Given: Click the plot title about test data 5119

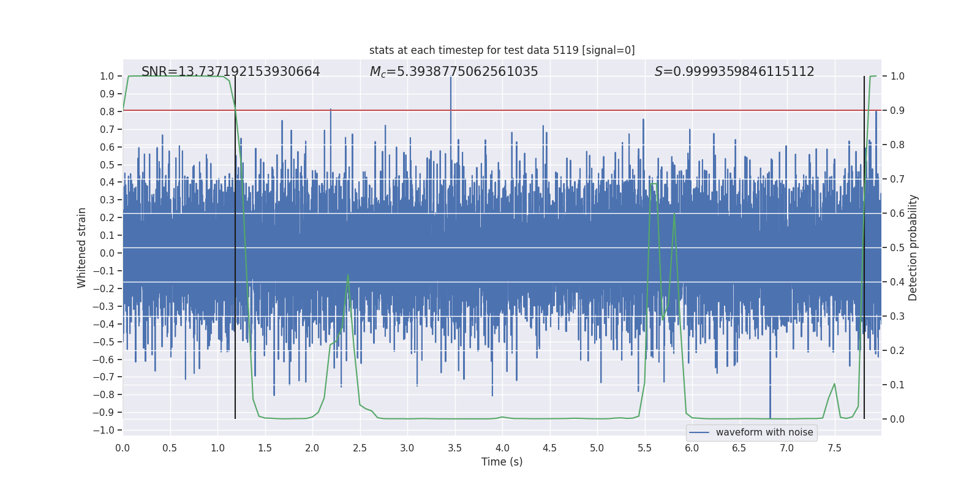Looking at the screenshot, I should [x=502, y=50].
